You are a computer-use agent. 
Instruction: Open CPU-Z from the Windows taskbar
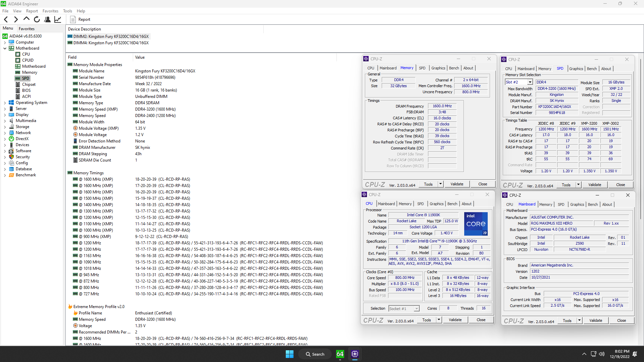355,354
